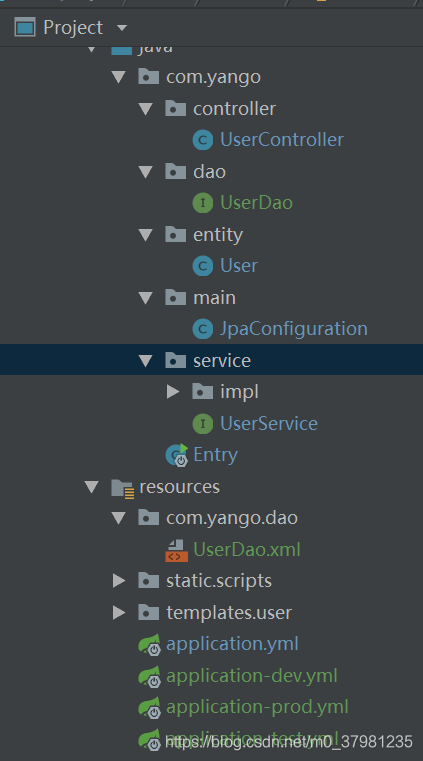Select the UserDao.xml file name

tap(247, 550)
